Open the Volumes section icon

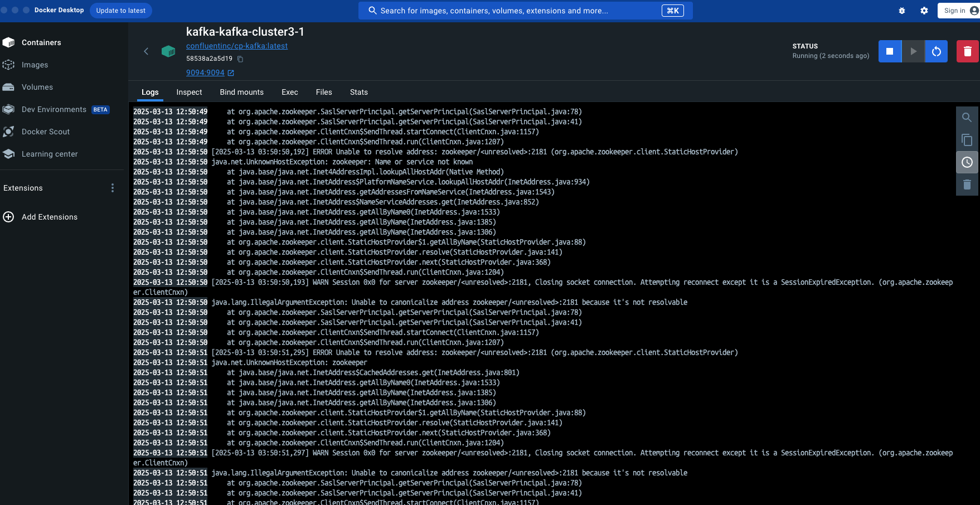point(8,87)
